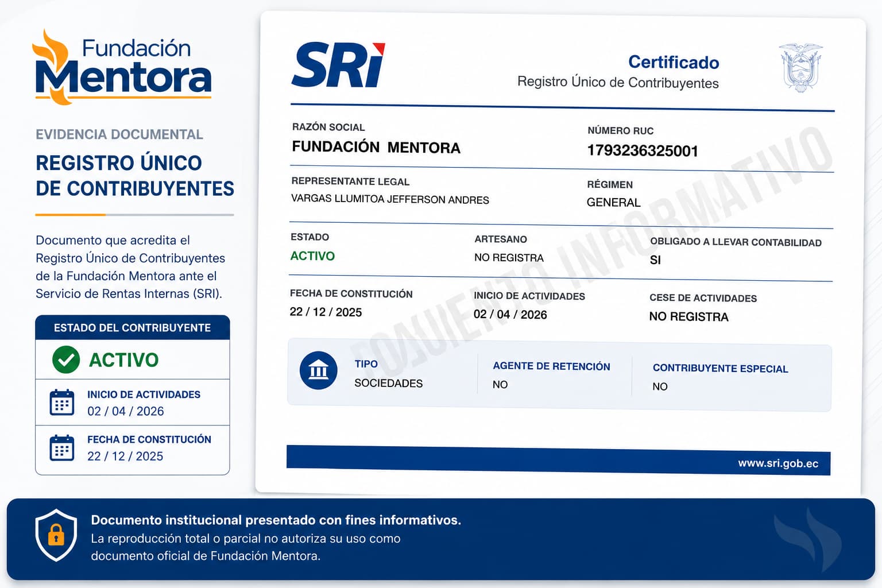Click the razón social FUNDACIÓN MENTORA

click(376, 148)
